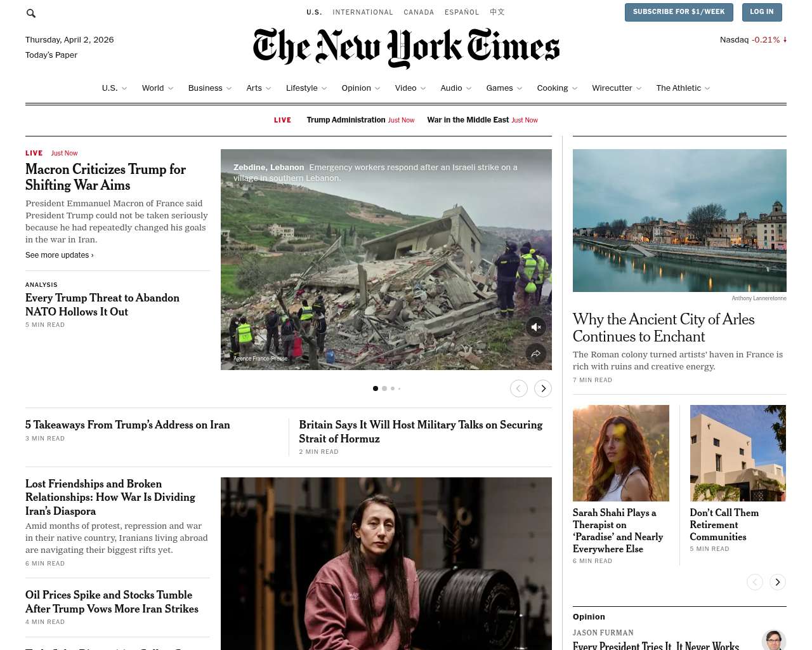Click the lifestyle carousel's previous arrow
Screen dimensions: 812x650
click(x=755, y=582)
